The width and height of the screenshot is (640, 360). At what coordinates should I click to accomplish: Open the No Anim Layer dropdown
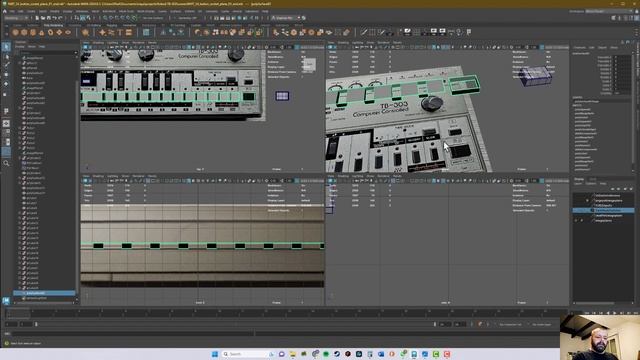tap(542, 324)
